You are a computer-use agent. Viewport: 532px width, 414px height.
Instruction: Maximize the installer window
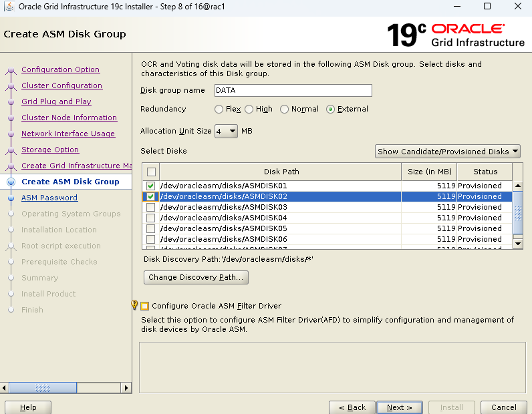(487, 6)
